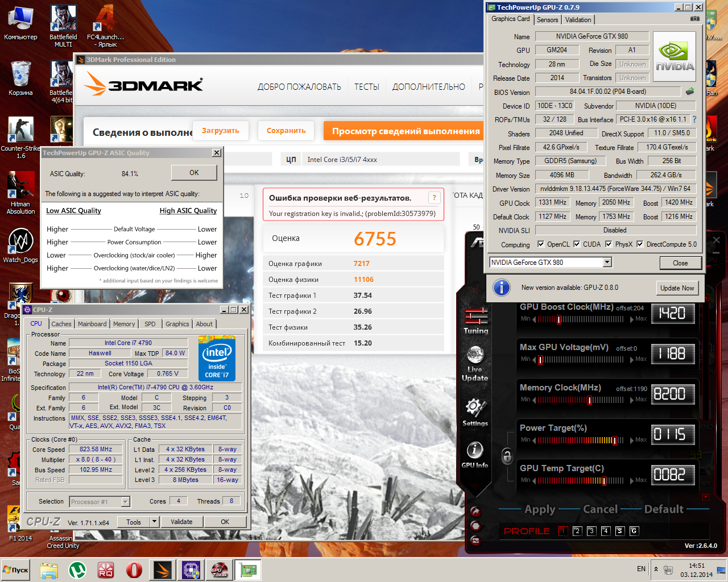Open Live Update in GPU Tweak
The width and height of the screenshot is (728, 582).
click(x=475, y=364)
